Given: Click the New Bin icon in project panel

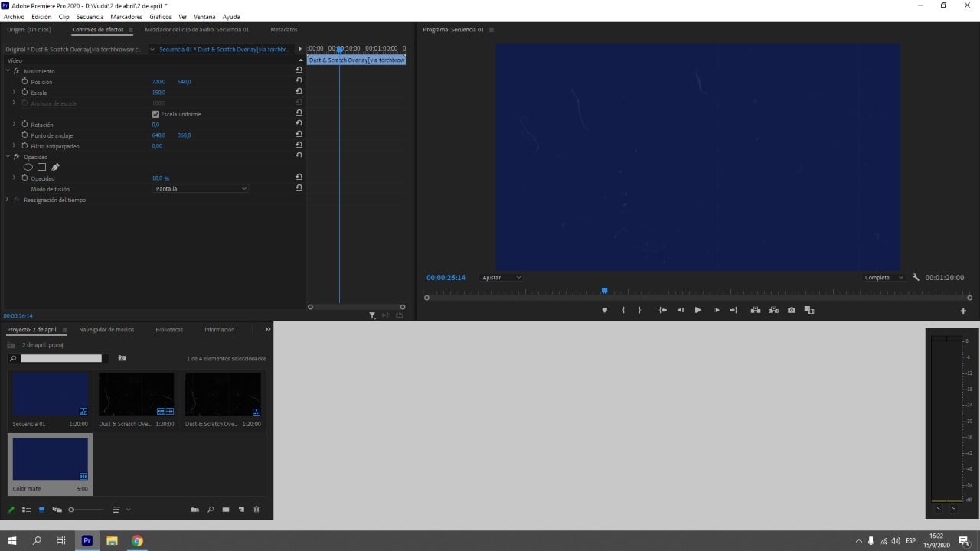Looking at the screenshot, I should [x=224, y=509].
